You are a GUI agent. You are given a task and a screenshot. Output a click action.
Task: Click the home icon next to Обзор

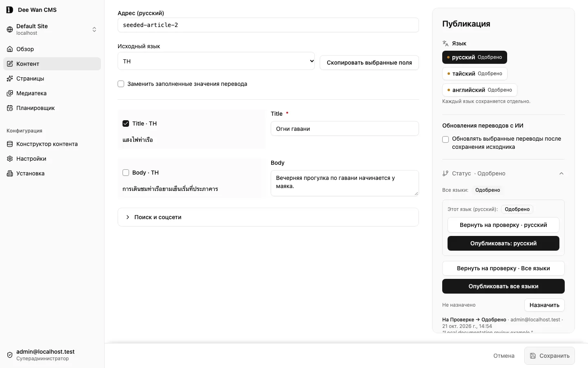[x=10, y=49]
